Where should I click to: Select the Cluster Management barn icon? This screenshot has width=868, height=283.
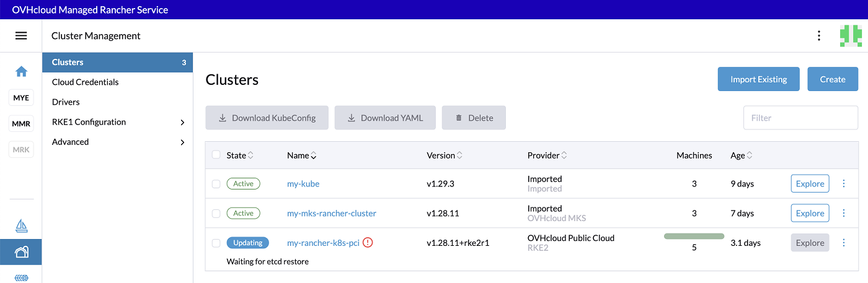(x=21, y=252)
